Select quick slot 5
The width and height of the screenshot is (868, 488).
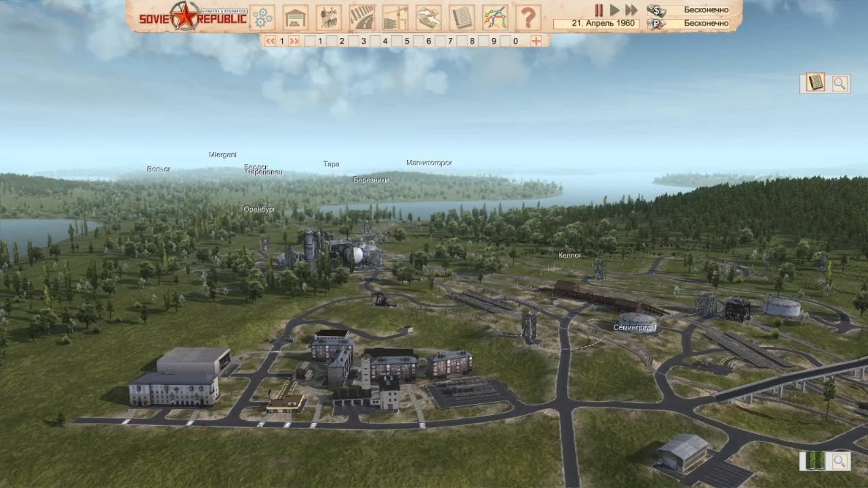(x=401, y=41)
